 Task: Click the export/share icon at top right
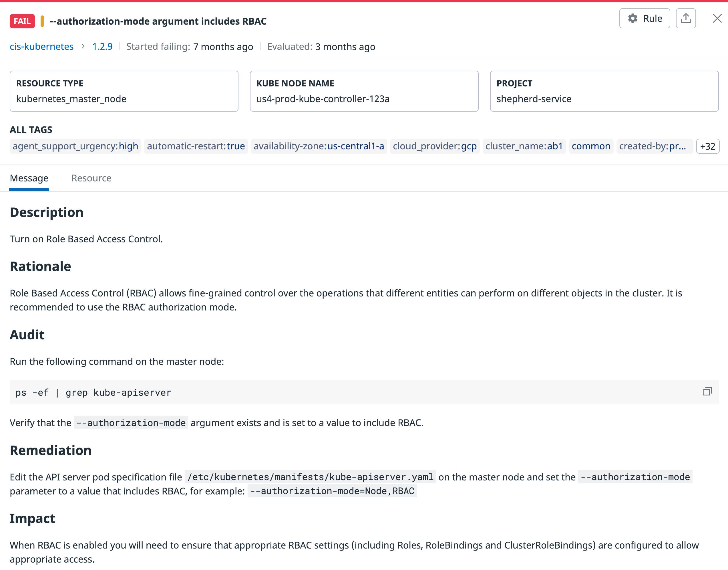click(686, 18)
